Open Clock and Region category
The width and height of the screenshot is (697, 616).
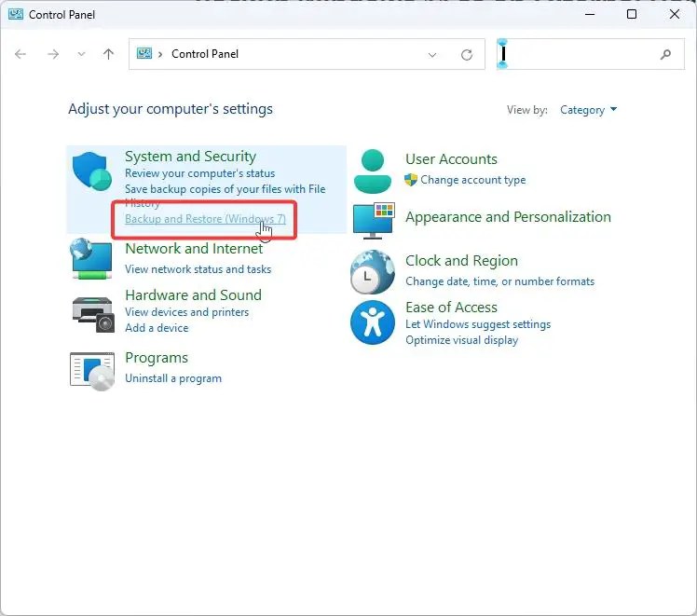(461, 260)
